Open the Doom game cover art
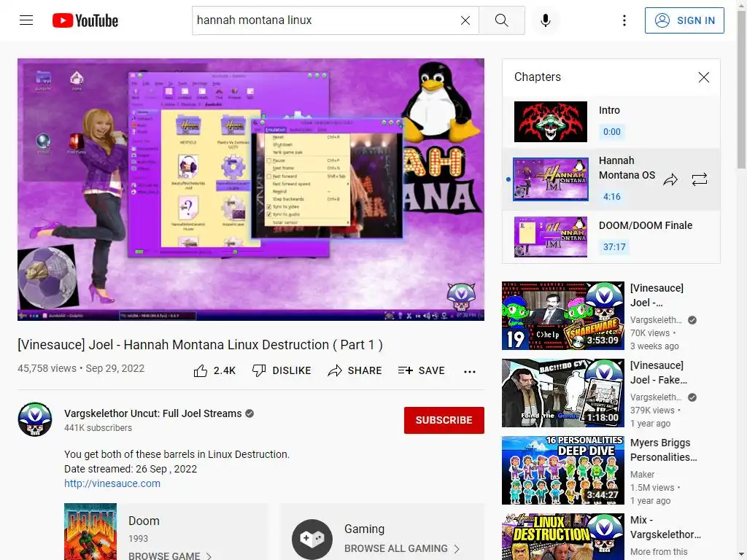This screenshot has width=747, height=560. (90, 532)
